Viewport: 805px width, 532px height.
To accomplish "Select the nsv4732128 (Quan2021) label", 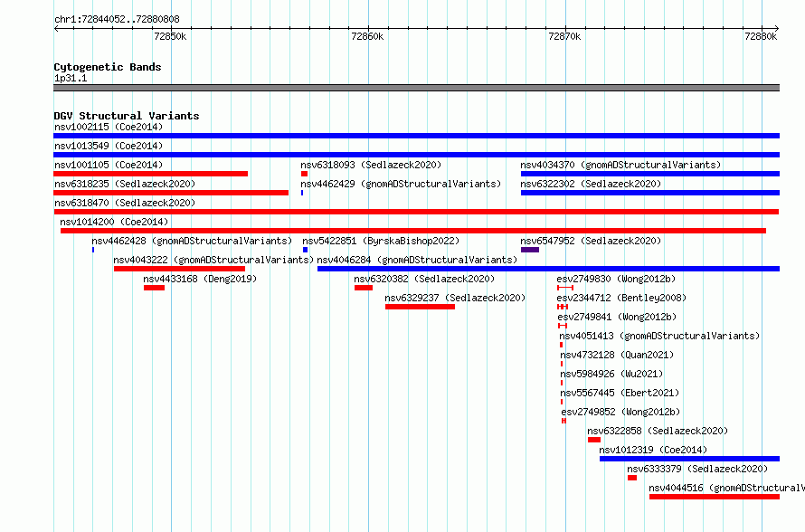I will click(x=617, y=355).
